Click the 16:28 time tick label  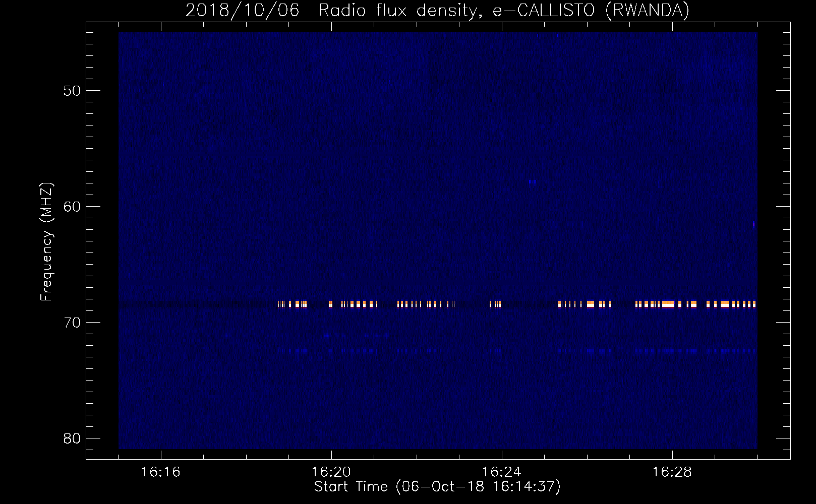click(672, 472)
